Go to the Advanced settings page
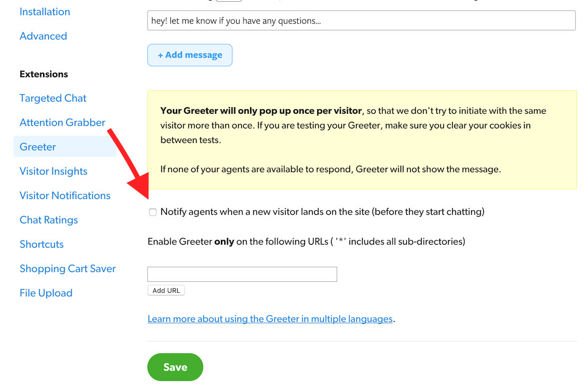Screen dimensions: 588x386 click(x=43, y=36)
